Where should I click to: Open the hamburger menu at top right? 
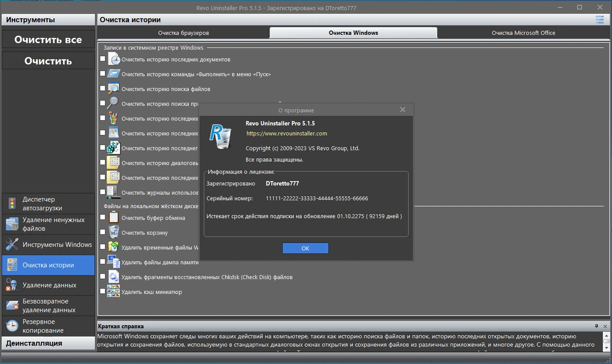pos(599,20)
